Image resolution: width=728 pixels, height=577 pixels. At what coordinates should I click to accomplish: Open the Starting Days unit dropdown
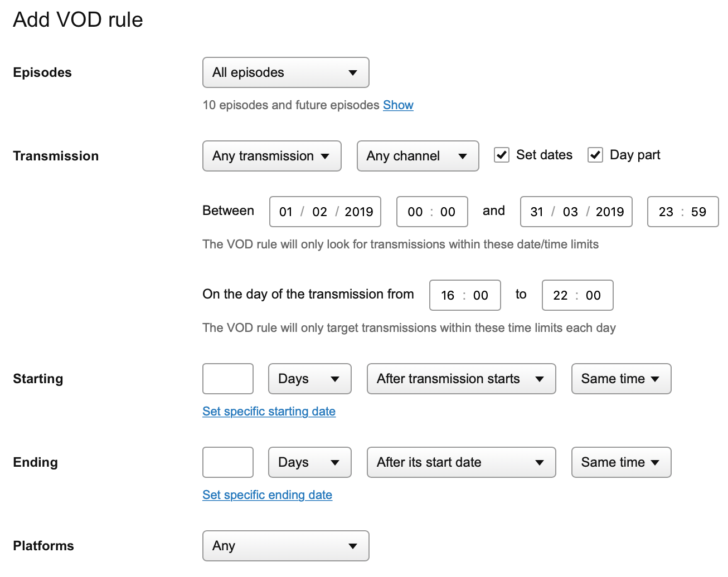(310, 379)
